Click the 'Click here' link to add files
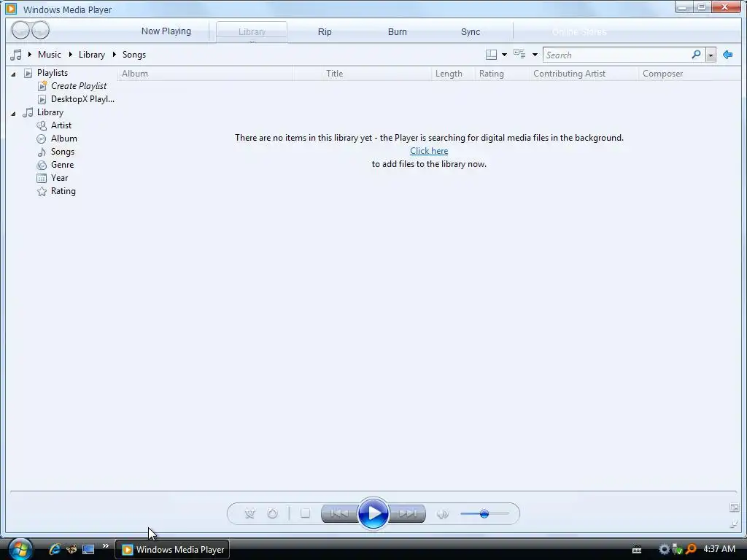The height and width of the screenshot is (560, 747). coord(429,151)
